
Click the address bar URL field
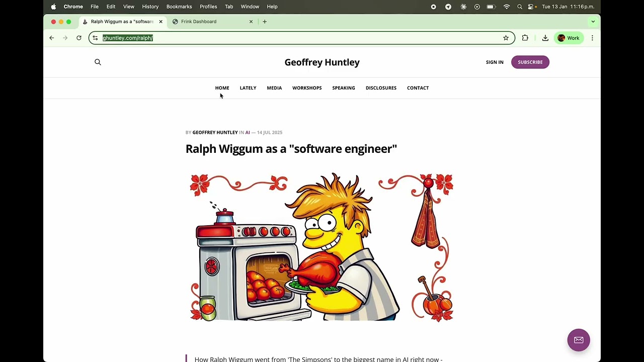tap(302, 38)
